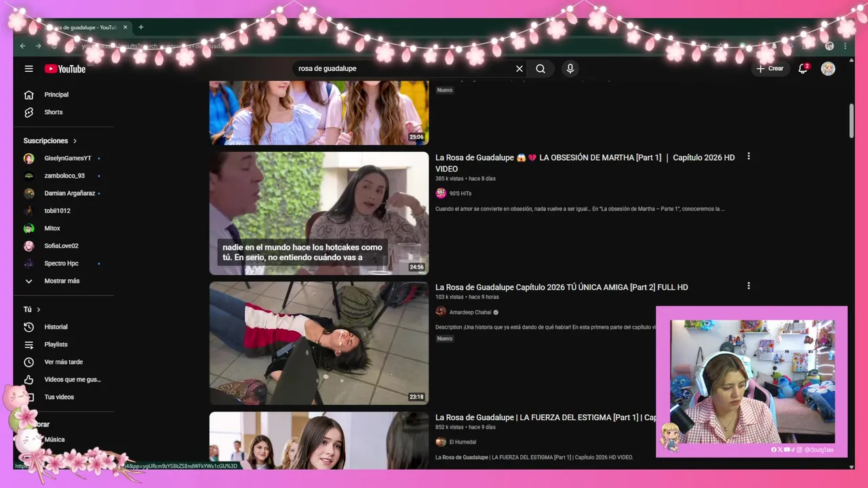Image resolution: width=868 pixels, height=488 pixels.
Task: Open a new browser tab
Action: (141, 27)
